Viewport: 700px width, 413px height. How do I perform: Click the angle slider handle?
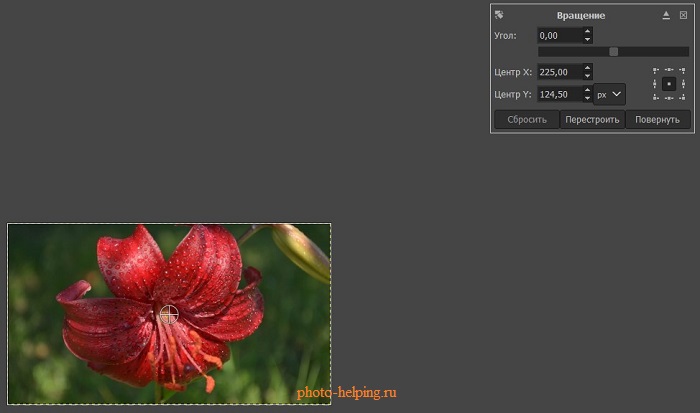coord(614,52)
